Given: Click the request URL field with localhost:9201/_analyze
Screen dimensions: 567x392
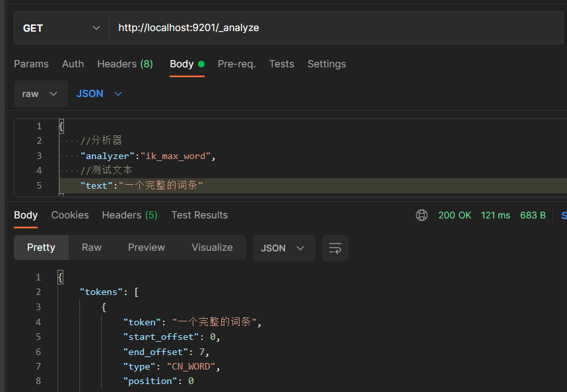Looking at the screenshot, I should (336, 28).
